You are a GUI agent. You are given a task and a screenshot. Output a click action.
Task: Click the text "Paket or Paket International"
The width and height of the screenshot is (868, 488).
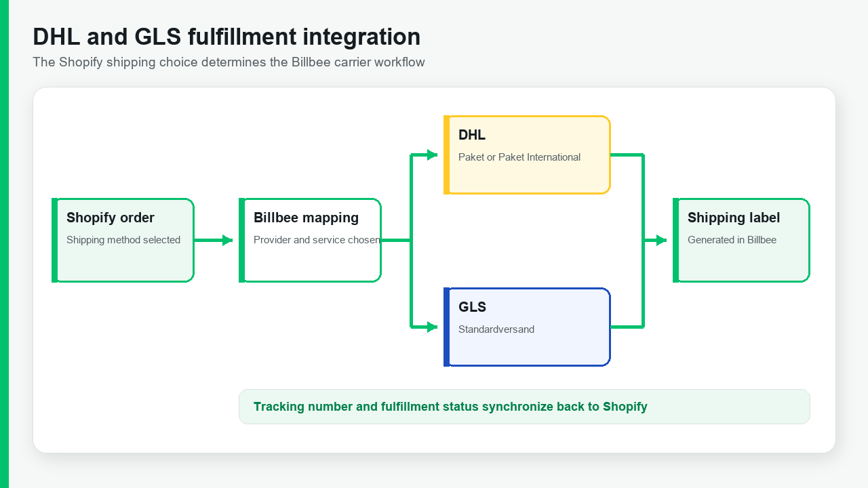[x=519, y=157]
